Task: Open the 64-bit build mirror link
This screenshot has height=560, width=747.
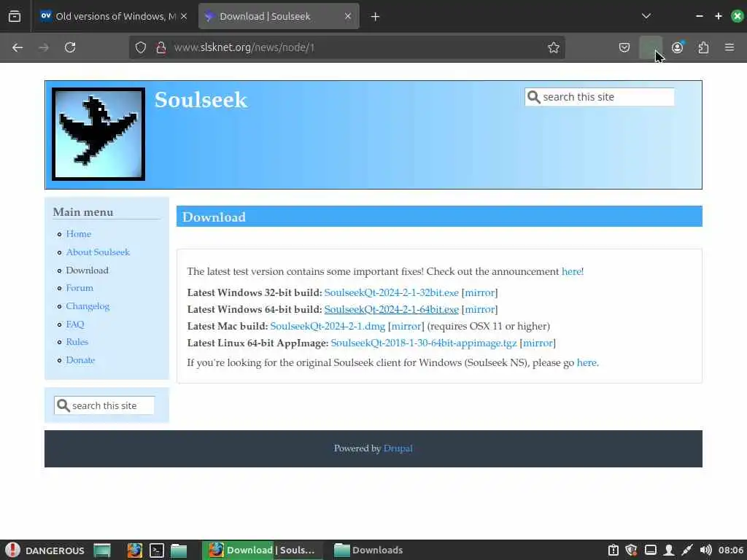Action: 479,309
